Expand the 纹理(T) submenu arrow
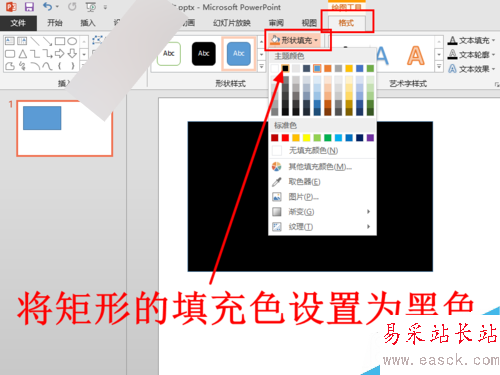Image resolution: width=500 pixels, height=375 pixels. 368,227
